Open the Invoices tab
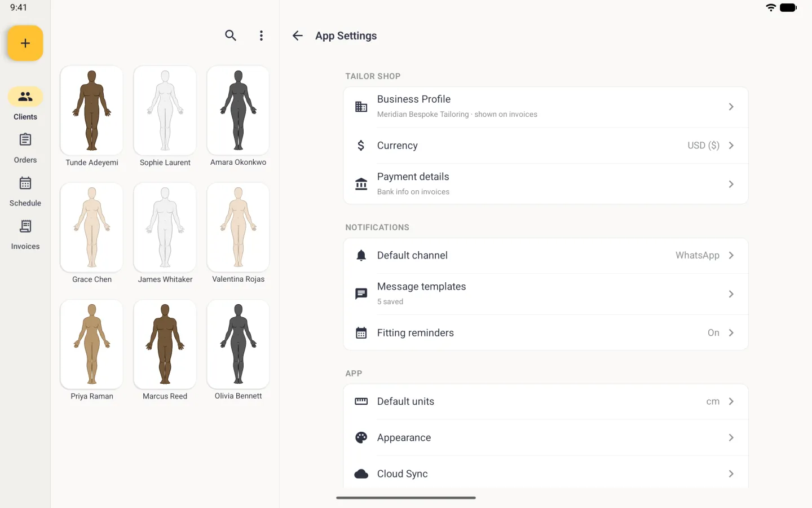812x508 pixels. pos(25,235)
